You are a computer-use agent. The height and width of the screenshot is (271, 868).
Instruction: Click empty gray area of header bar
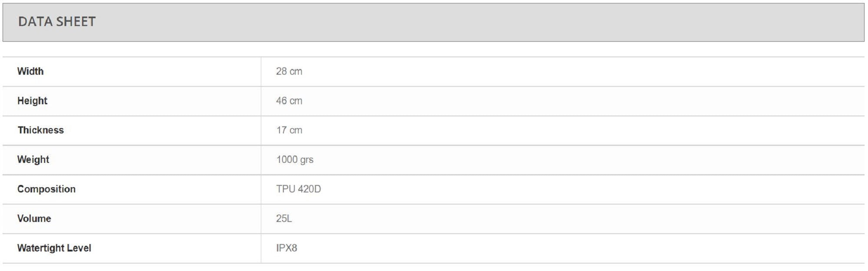tap(477, 23)
